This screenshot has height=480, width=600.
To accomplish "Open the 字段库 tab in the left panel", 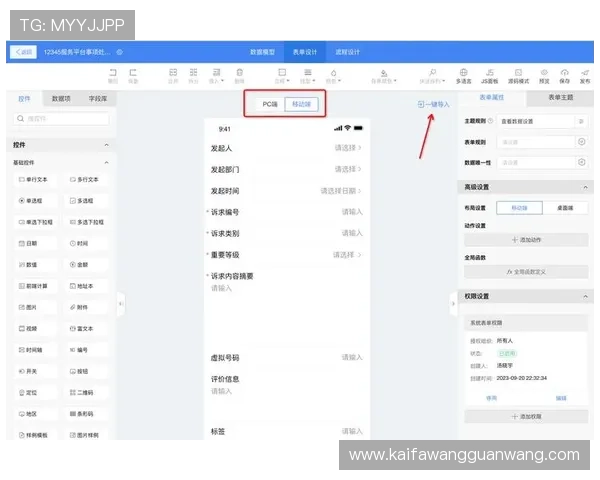I will coord(98,99).
